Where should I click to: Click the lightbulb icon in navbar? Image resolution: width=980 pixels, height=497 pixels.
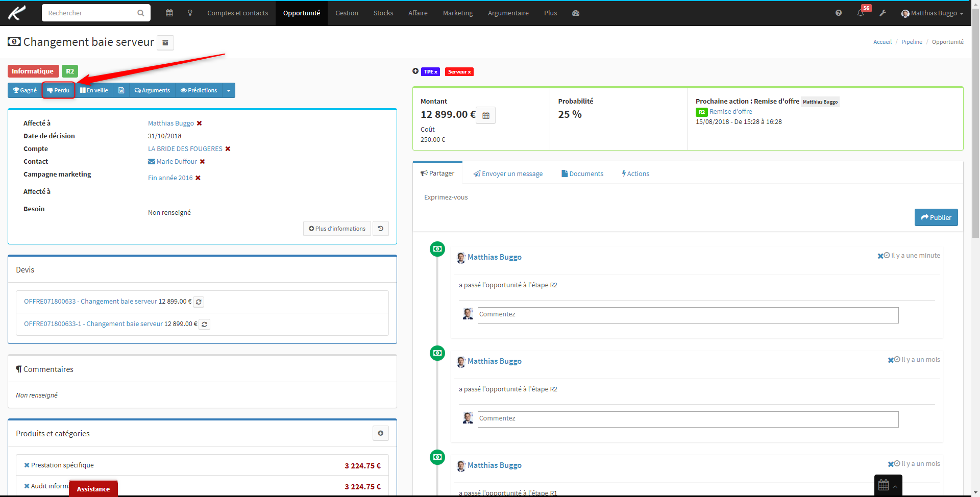(x=190, y=13)
